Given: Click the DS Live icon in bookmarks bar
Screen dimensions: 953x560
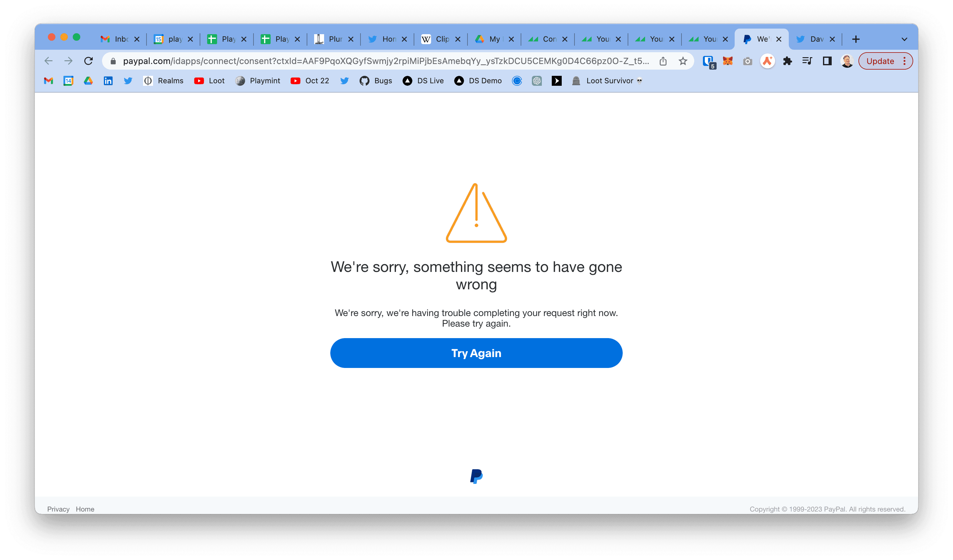Looking at the screenshot, I should pyautogui.click(x=406, y=81).
